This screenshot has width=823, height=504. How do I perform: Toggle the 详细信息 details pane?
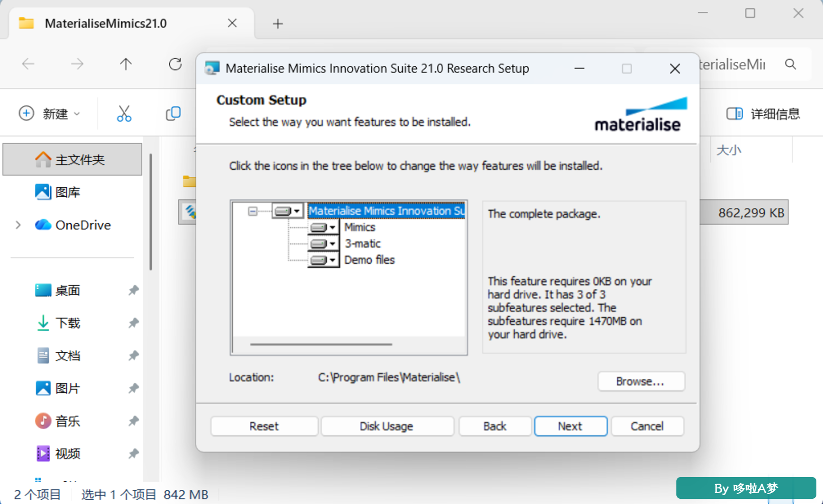[x=763, y=113]
